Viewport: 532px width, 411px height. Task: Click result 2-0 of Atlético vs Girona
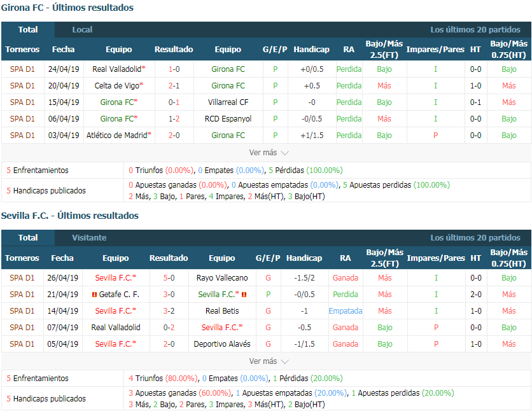point(174,136)
